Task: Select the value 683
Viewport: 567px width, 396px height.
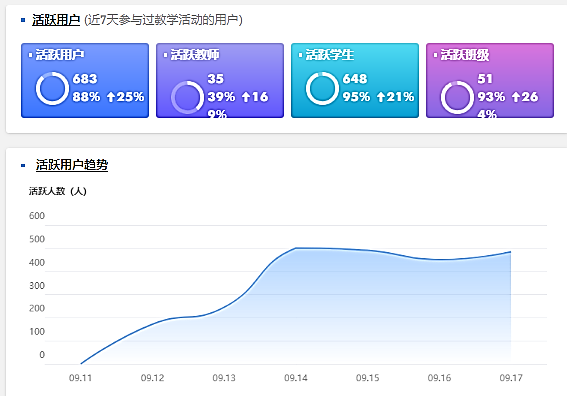Action: coord(85,79)
